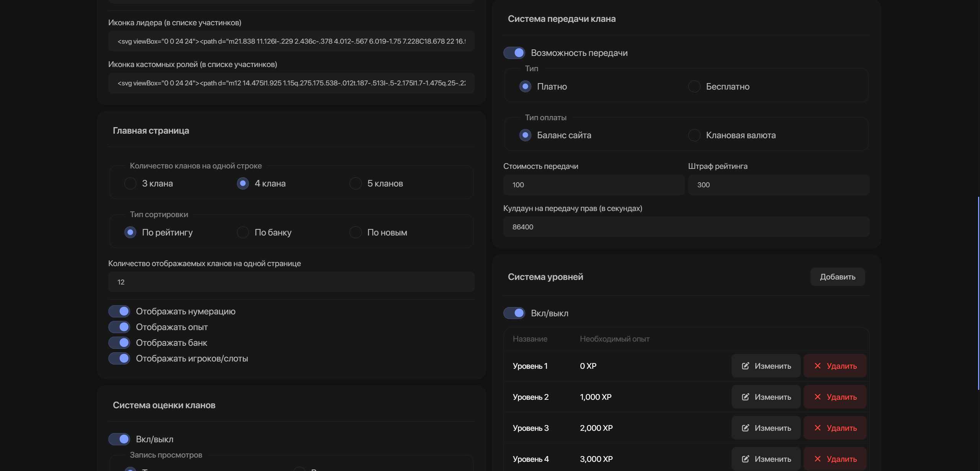Click the edit pencil icon for Уровень 1
This screenshot has height=471, width=980.
pos(745,366)
